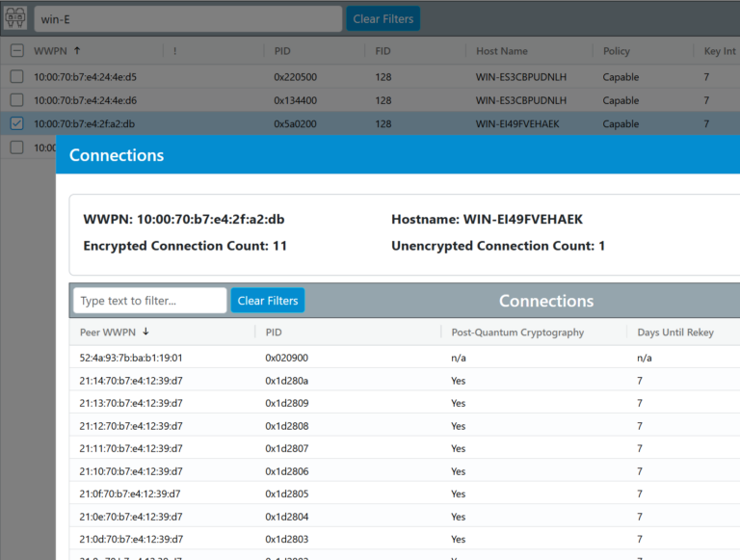Select connection row with PID 0x1d280a
The width and height of the screenshot is (740, 560).
287,381
